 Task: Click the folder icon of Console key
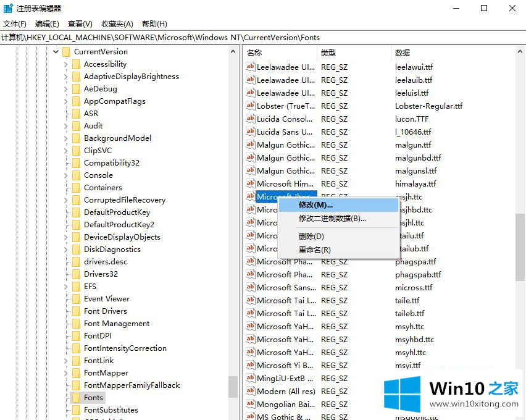[76, 175]
